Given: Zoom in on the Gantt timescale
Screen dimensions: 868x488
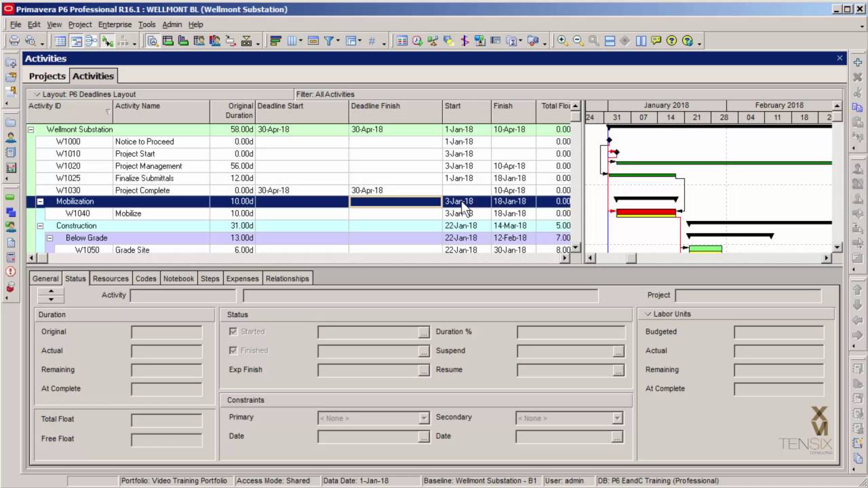Looking at the screenshot, I should point(562,41).
